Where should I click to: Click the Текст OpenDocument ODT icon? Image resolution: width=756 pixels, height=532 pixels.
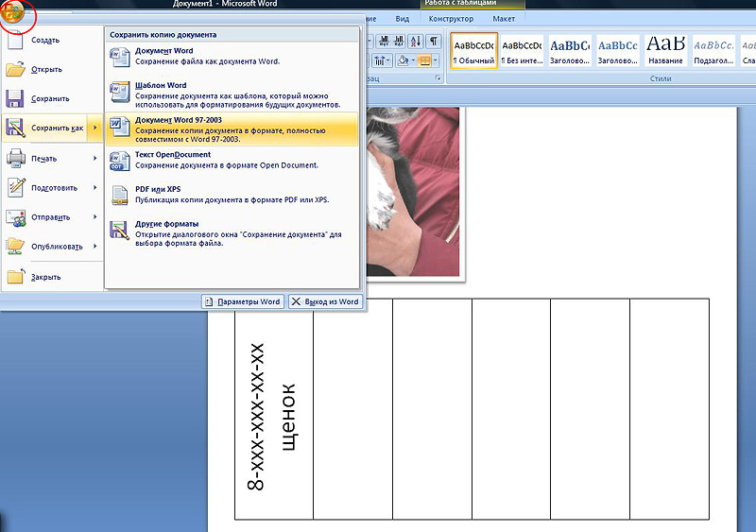coord(120,161)
